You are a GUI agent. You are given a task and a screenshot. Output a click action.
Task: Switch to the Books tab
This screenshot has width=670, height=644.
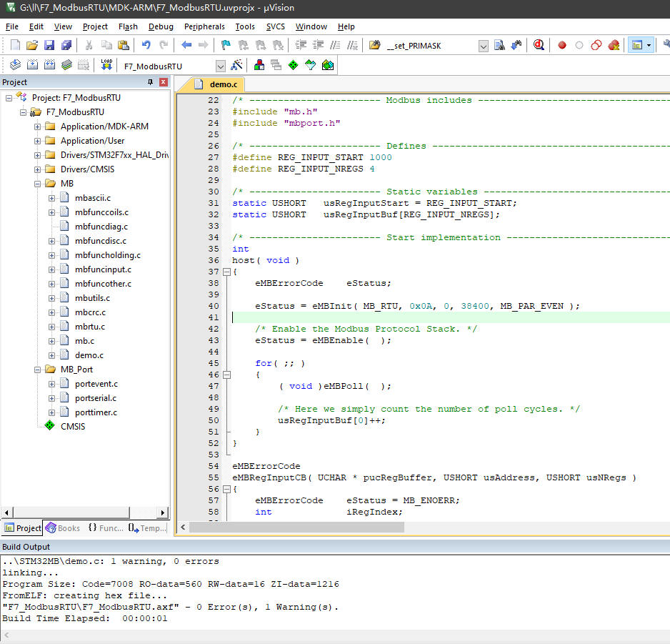(x=63, y=528)
